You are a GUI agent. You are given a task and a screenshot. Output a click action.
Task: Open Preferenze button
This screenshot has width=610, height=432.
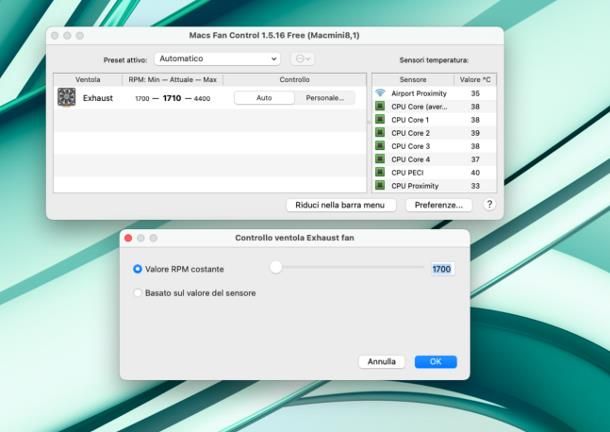(439, 205)
